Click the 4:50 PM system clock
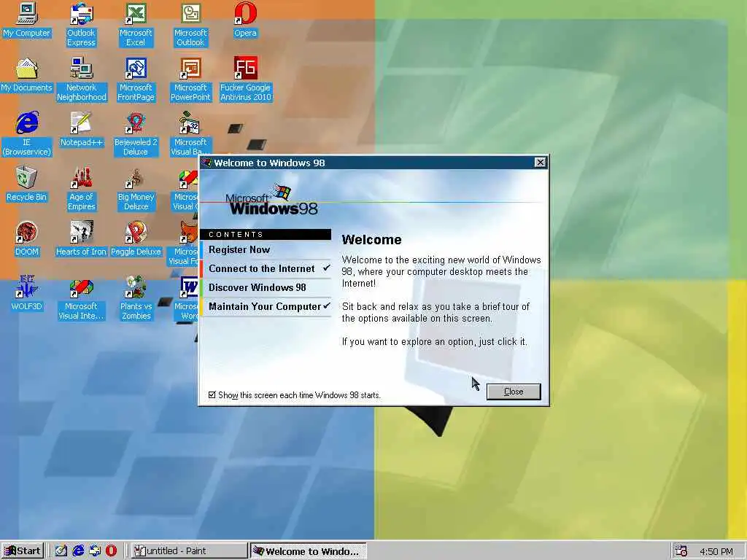The image size is (747, 560). [716, 551]
